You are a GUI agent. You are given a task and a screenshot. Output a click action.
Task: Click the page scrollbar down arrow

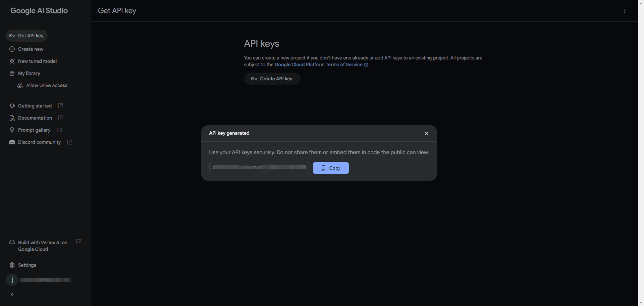(641, 303)
